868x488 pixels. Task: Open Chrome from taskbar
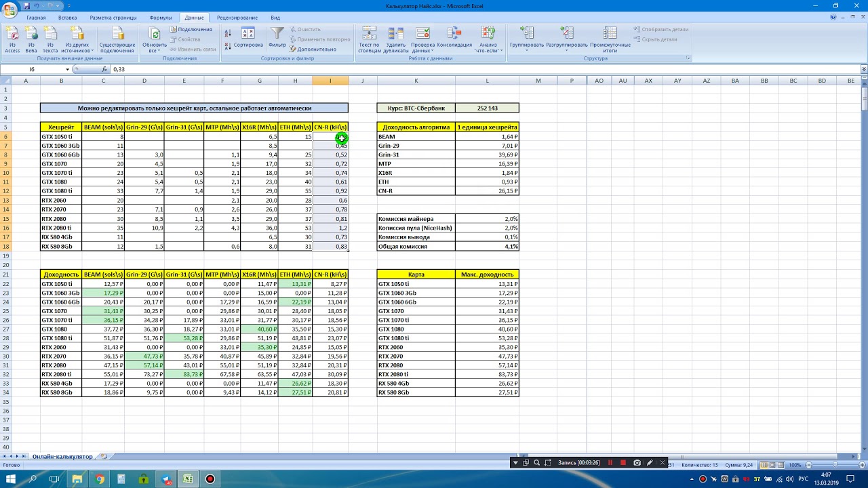click(x=100, y=479)
